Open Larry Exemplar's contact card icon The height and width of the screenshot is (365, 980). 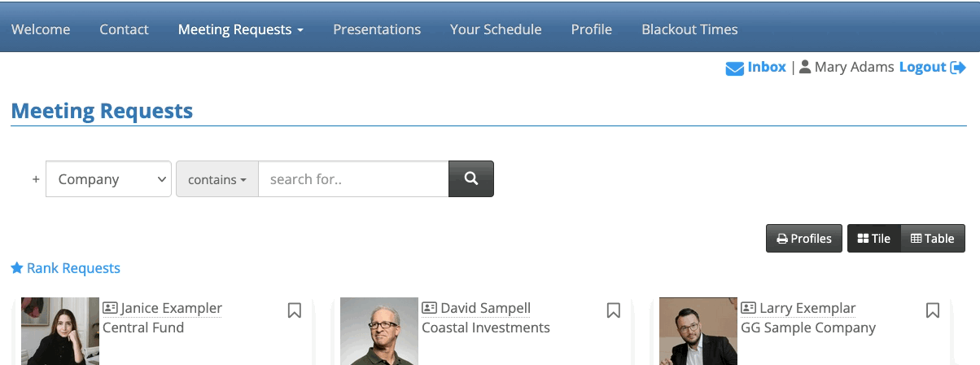pos(748,308)
